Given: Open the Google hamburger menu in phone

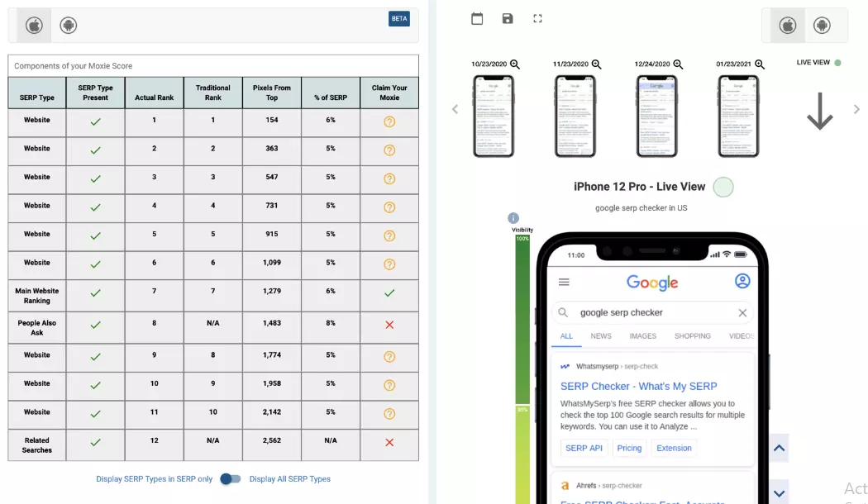Looking at the screenshot, I should tap(564, 282).
